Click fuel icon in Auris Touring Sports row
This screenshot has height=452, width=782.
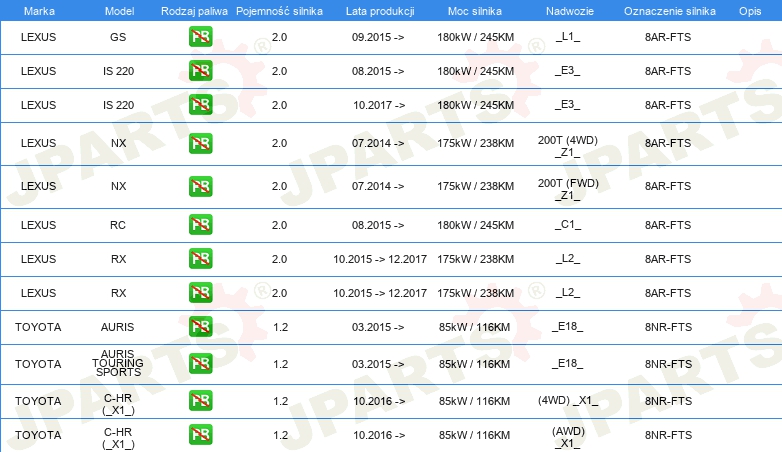coord(200,363)
